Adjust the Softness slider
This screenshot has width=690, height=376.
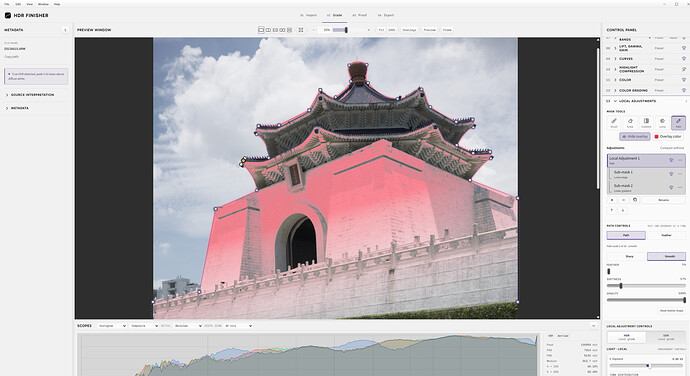[646, 286]
